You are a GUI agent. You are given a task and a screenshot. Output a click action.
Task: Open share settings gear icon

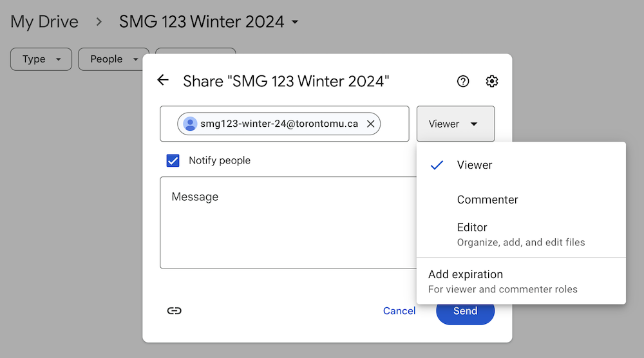coord(492,81)
